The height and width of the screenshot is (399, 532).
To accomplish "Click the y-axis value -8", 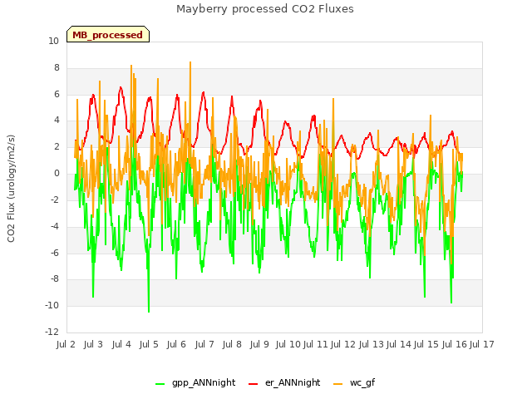I will click(x=55, y=279).
